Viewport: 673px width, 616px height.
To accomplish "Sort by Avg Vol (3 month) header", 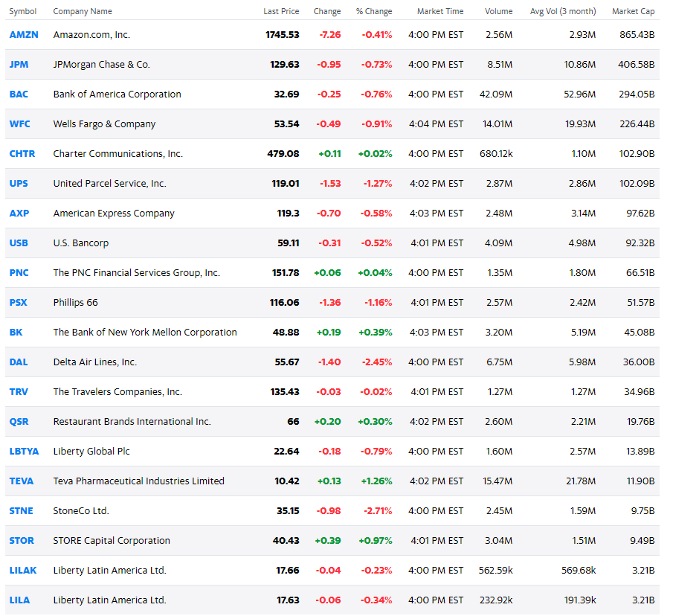I will point(563,12).
